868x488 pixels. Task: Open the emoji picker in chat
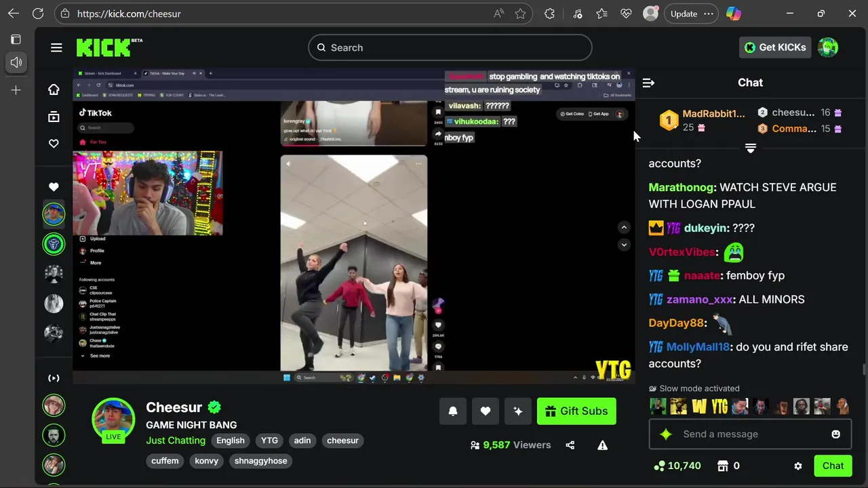click(x=835, y=434)
